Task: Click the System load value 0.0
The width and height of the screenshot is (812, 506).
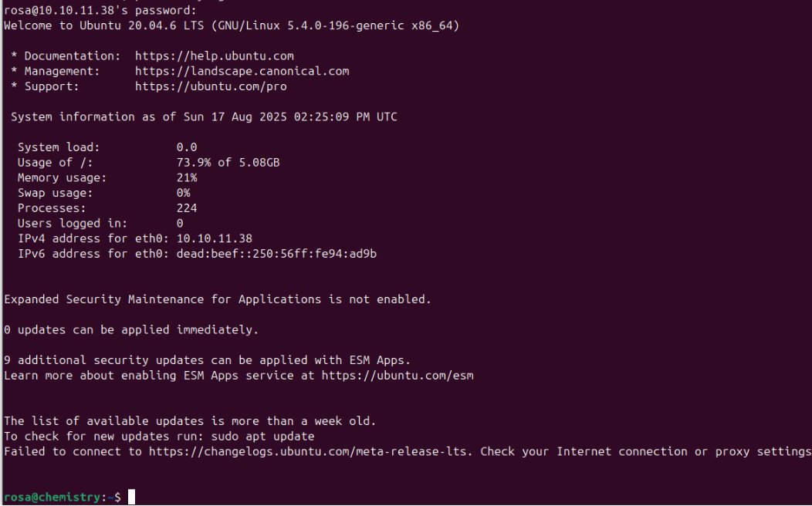Action: 187,147
